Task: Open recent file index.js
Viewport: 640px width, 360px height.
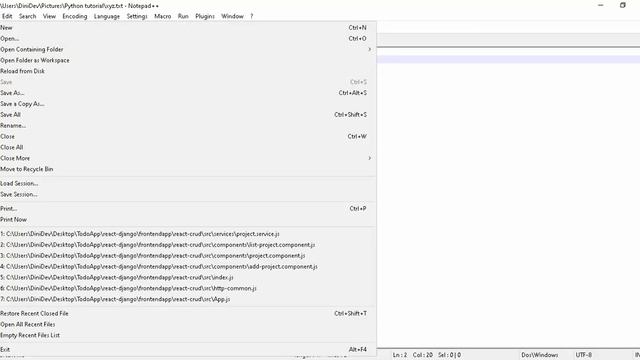Action: (x=188, y=278)
